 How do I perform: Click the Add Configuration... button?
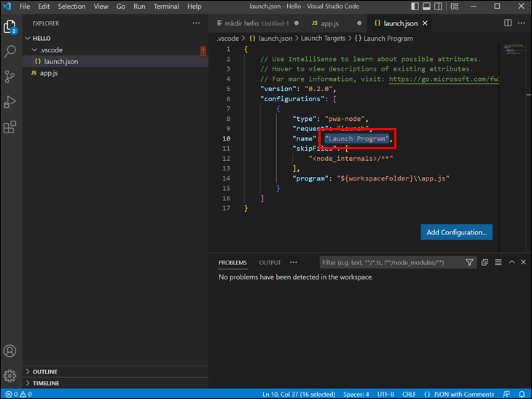(x=456, y=232)
